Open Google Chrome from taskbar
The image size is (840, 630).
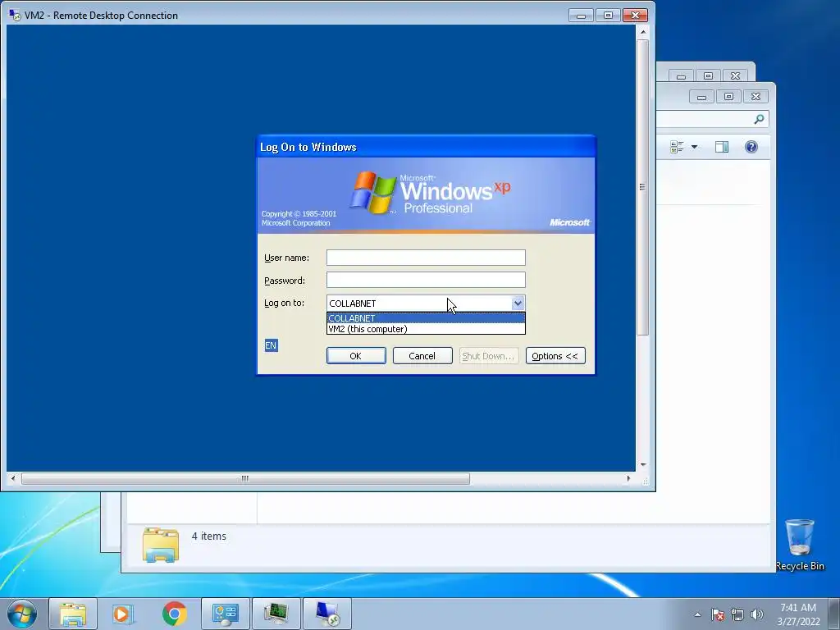tap(174, 614)
